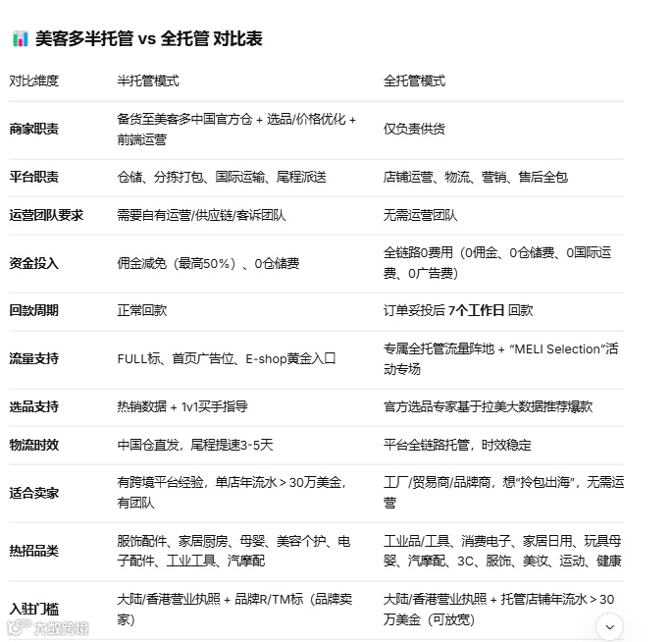Select the '入驻门槛' row label
Screen dimensions: 672x642
[x=34, y=609]
